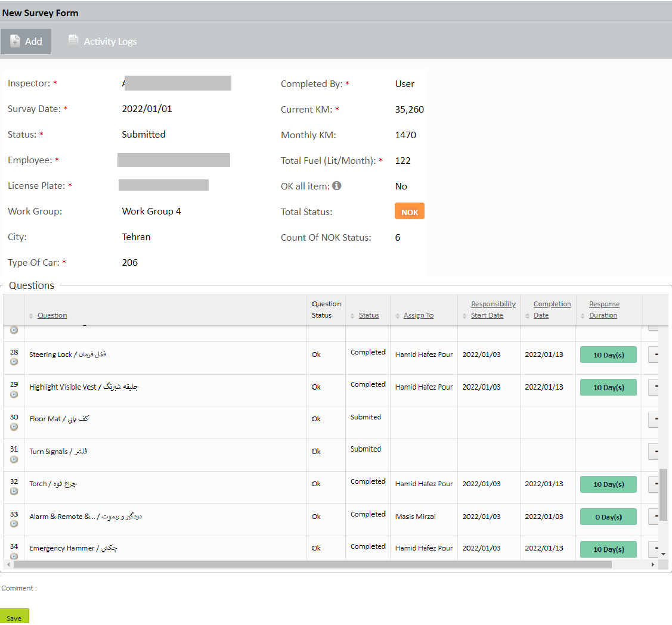Click the 0 Day(s) duration badge
The width and height of the screenshot is (672, 625).
608,517
